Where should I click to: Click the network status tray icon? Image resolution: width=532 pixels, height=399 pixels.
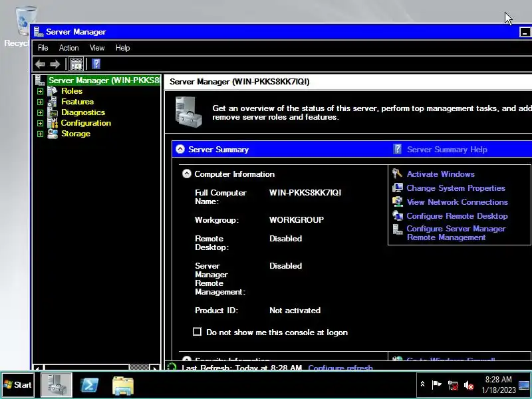pyautogui.click(x=453, y=385)
